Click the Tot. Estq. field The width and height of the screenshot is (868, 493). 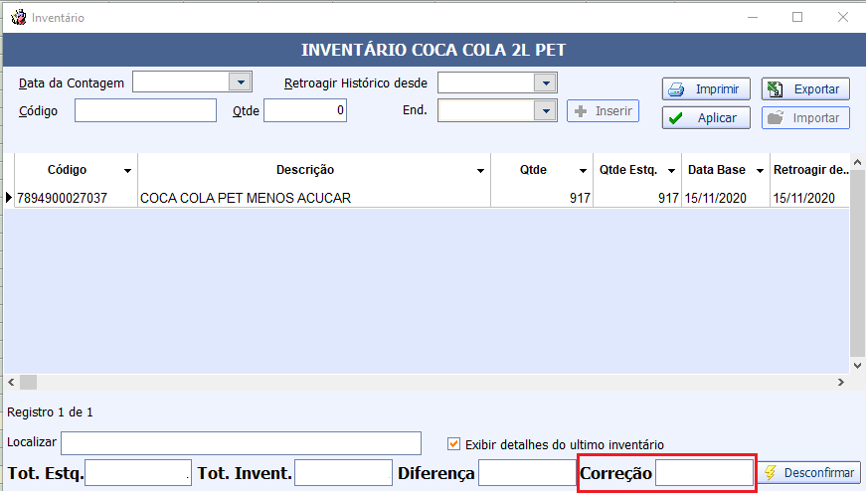click(138, 473)
